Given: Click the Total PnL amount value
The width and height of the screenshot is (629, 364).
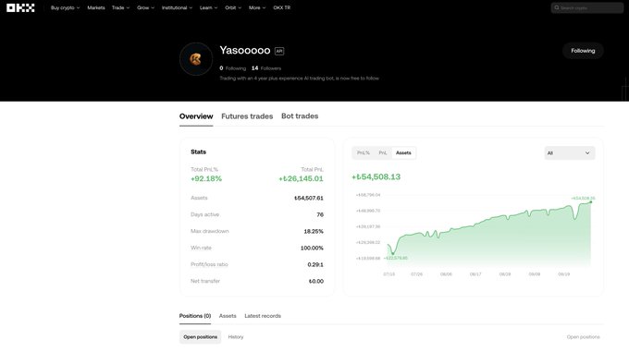Looking at the screenshot, I should point(301,178).
